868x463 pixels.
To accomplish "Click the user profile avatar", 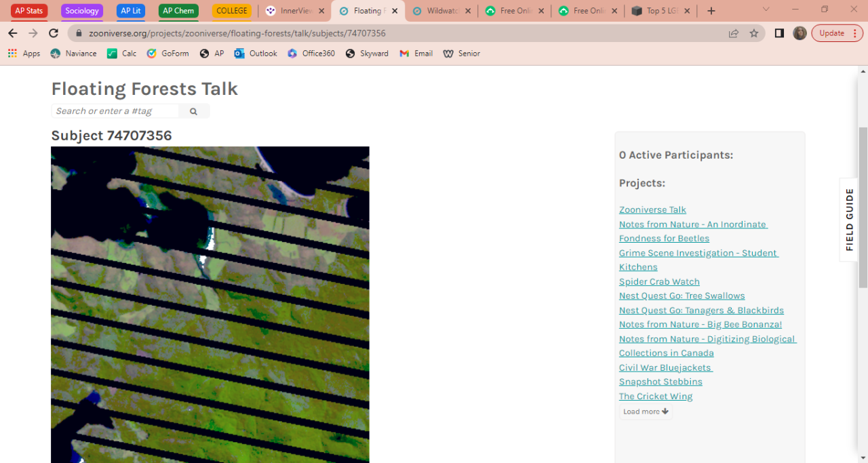I will tap(800, 33).
